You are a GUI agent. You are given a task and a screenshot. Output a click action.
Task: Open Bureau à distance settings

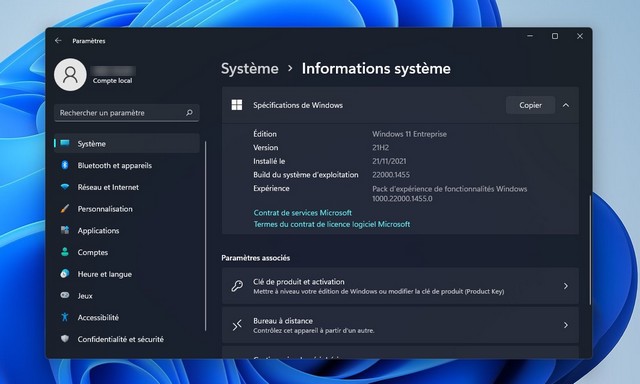pos(400,325)
